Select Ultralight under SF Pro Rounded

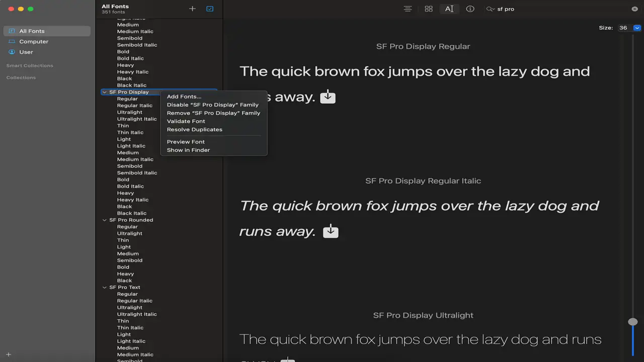click(x=130, y=233)
